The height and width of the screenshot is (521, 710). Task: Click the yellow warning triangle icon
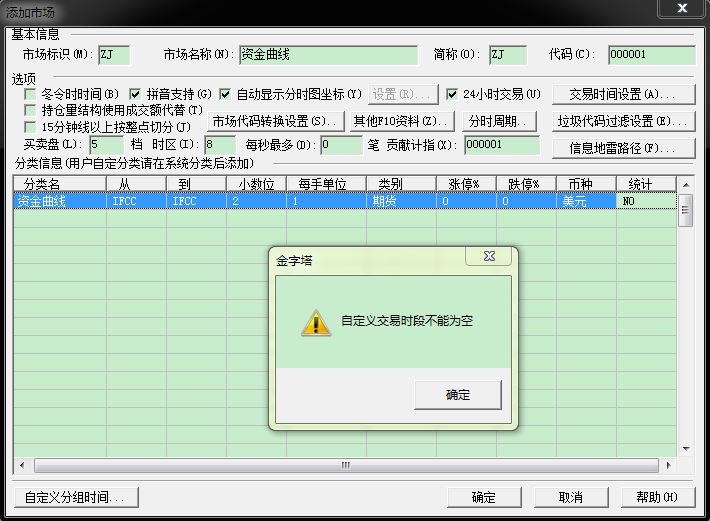click(x=315, y=322)
